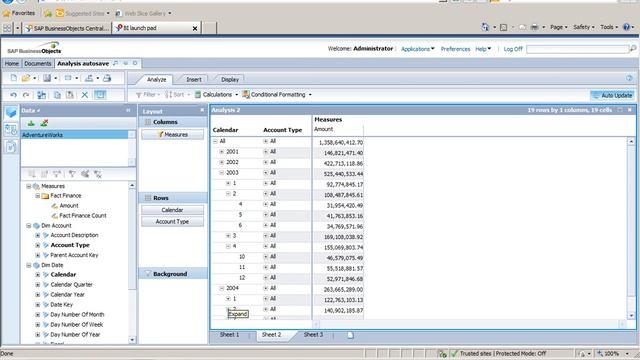The image size is (640, 360).
Task: Click the Save floppy disk icon
Action: coord(47,78)
